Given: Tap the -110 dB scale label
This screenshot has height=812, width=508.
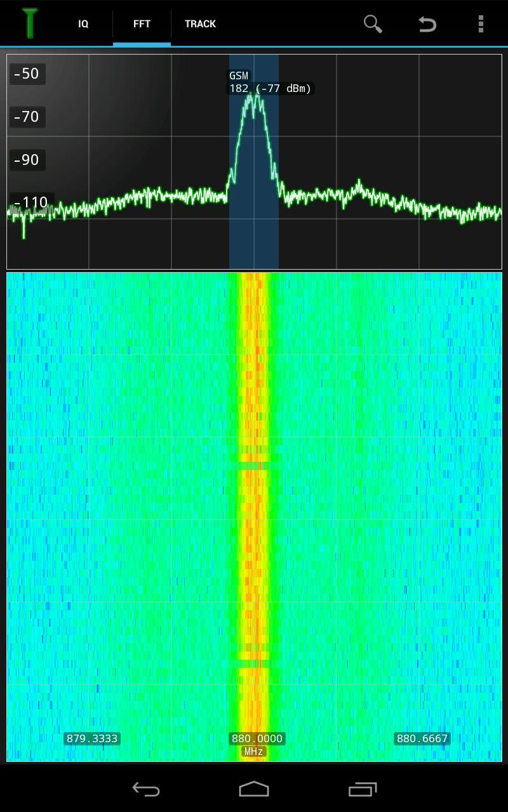Looking at the screenshot, I should 30,202.
